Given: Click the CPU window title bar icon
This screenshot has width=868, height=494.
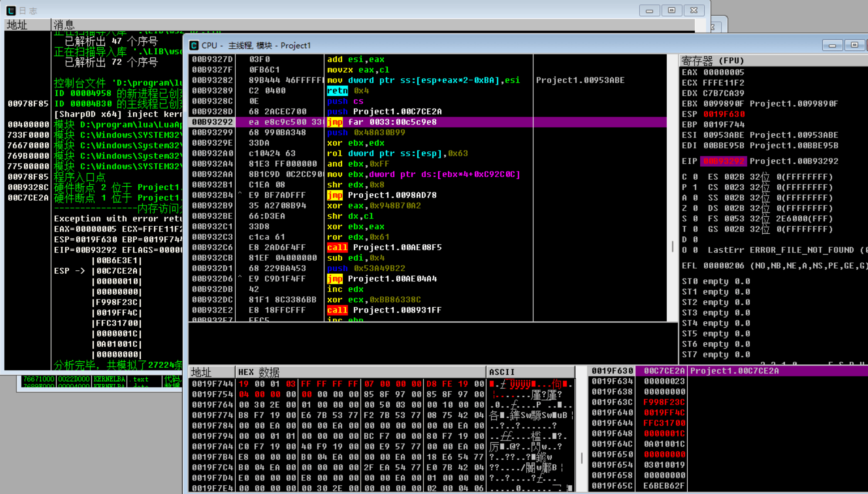Looking at the screenshot, I should coord(193,45).
